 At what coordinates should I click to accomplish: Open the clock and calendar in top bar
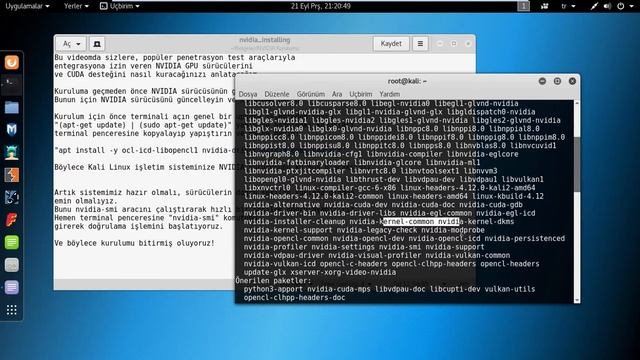(321, 6)
